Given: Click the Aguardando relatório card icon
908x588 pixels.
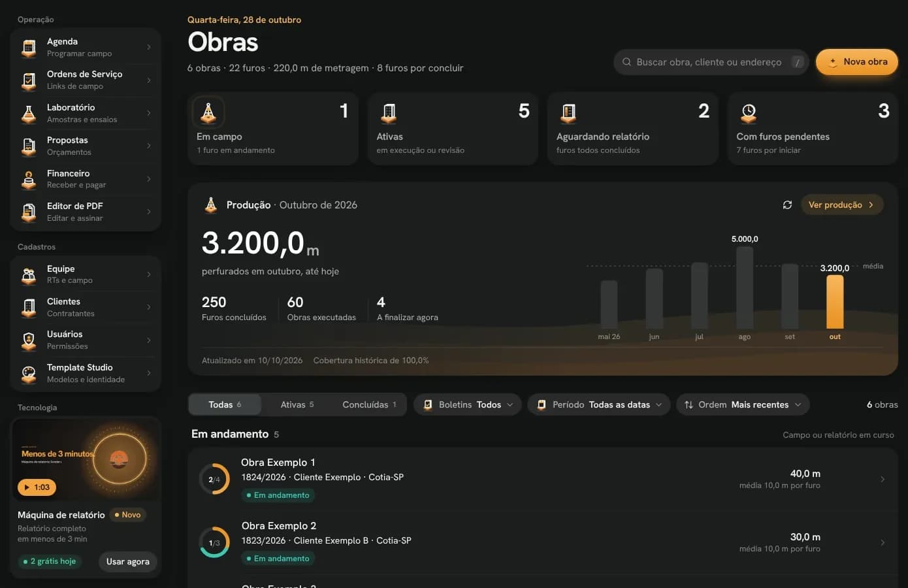Looking at the screenshot, I should click(x=568, y=113).
